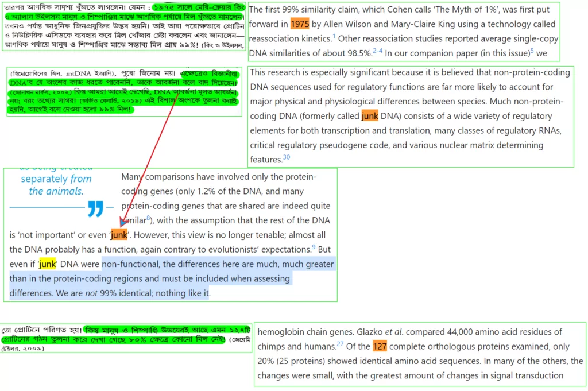Click the italic word 'not' before '99% identical'
The image size is (588, 391).
coord(90,293)
